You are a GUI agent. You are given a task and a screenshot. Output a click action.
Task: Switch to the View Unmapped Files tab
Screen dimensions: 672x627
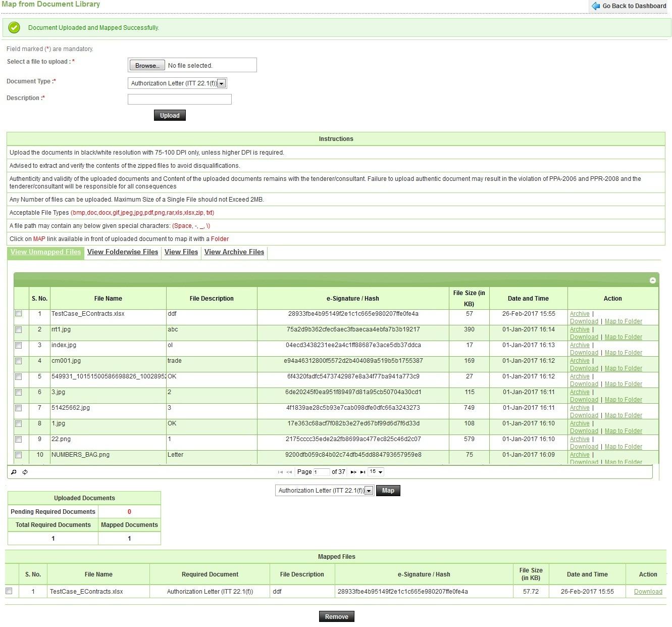(45, 252)
